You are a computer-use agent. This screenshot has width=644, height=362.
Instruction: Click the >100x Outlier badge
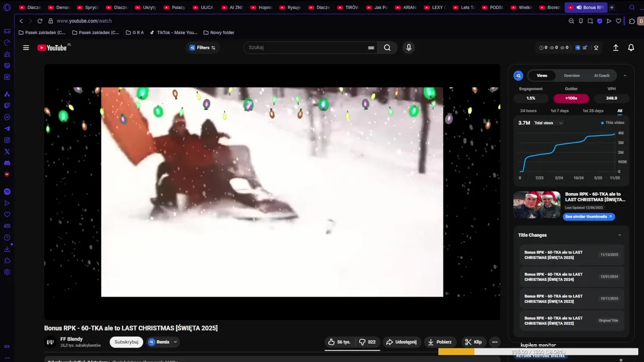[x=571, y=98]
